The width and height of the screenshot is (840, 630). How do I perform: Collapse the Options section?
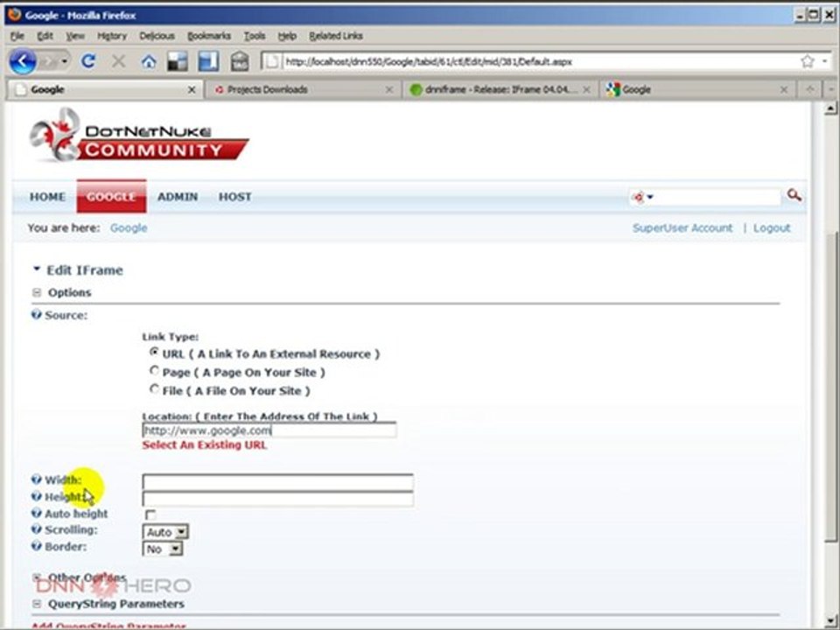pyautogui.click(x=37, y=292)
